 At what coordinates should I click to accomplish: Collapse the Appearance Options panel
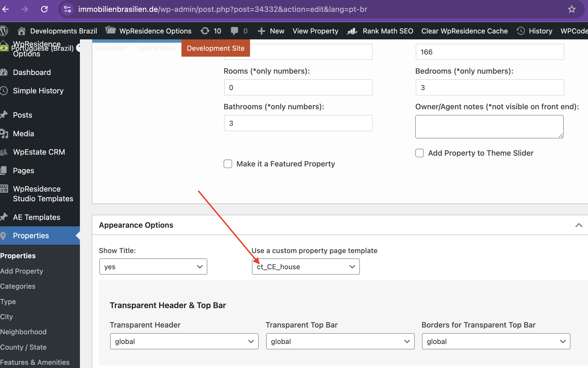(x=579, y=225)
